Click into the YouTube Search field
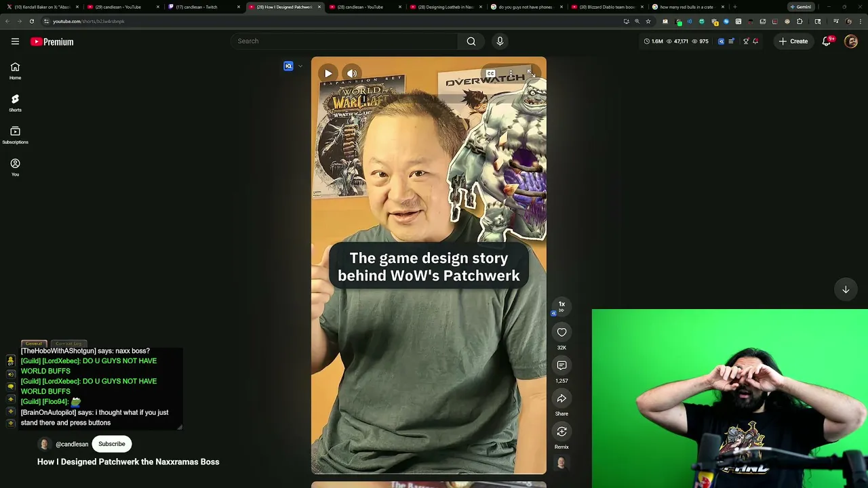Image resolution: width=868 pixels, height=488 pixels. 346,41
